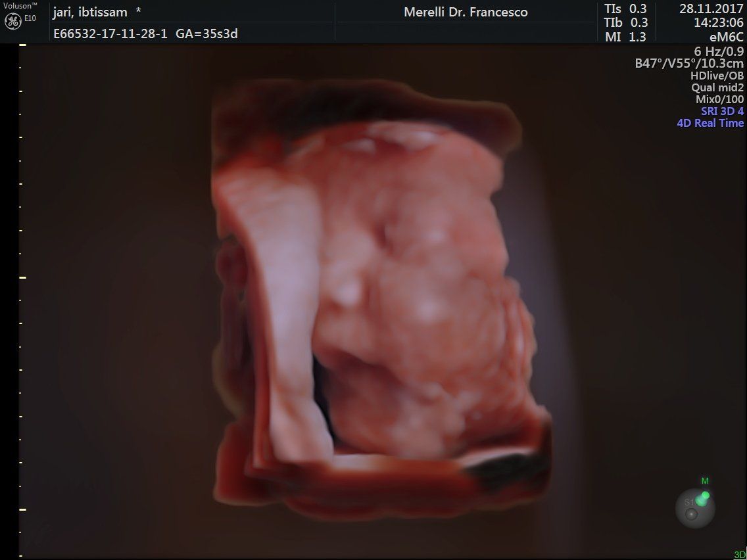
Task: Click the doctor name 'Merelli Dr. Francesco'
Action: tap(466, 12)
